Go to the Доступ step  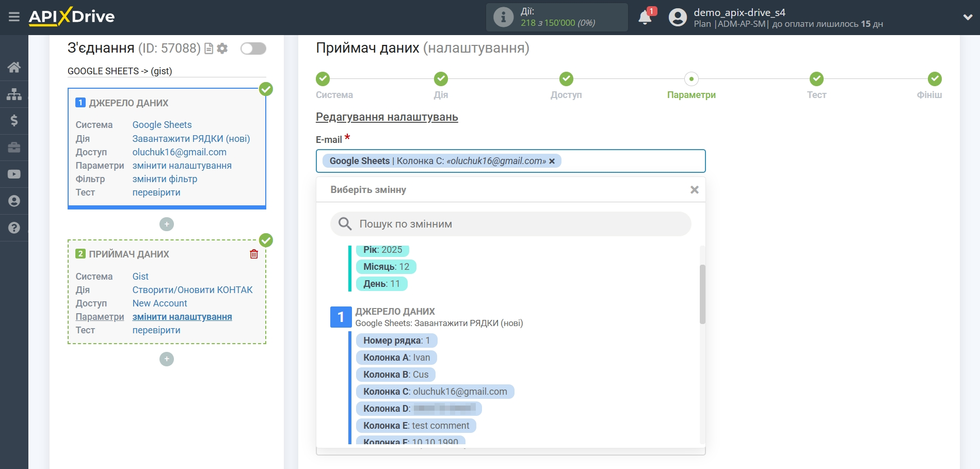click(x=566, y=79)
